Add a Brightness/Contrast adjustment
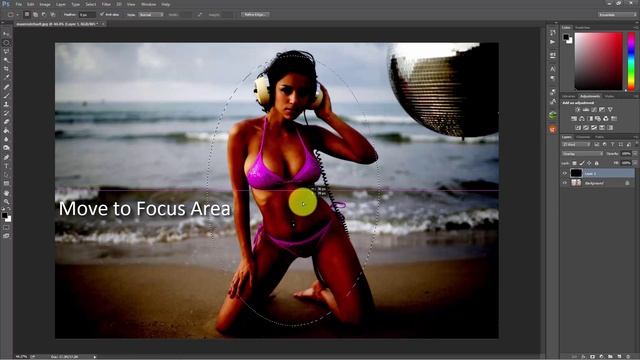This screenshot has height=360, width=640. 578,110
